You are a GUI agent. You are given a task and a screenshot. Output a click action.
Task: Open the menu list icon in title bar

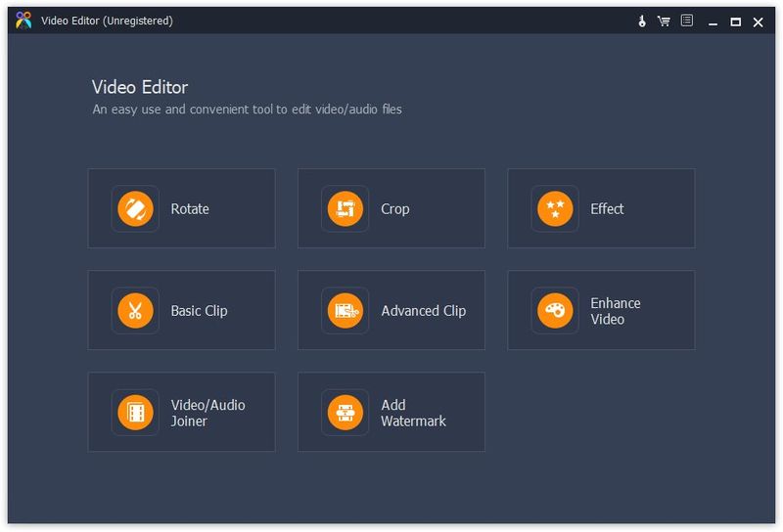tap(687, 21)
